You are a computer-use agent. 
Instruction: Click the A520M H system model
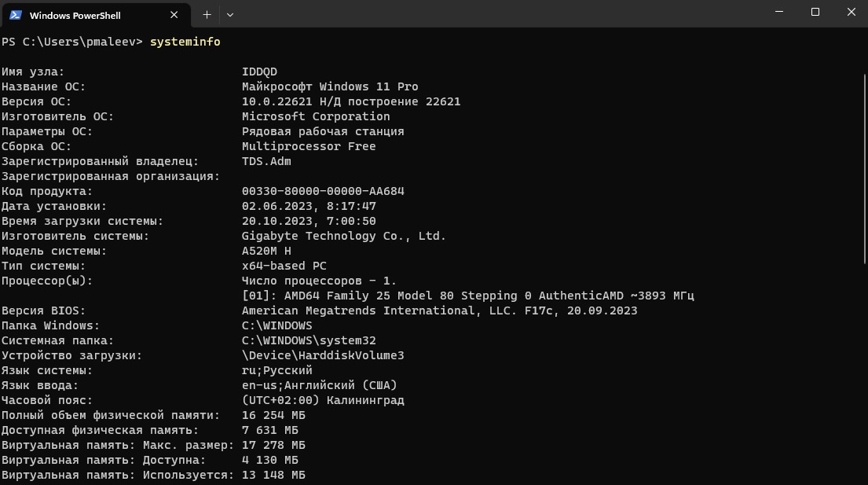click(266, 251)
